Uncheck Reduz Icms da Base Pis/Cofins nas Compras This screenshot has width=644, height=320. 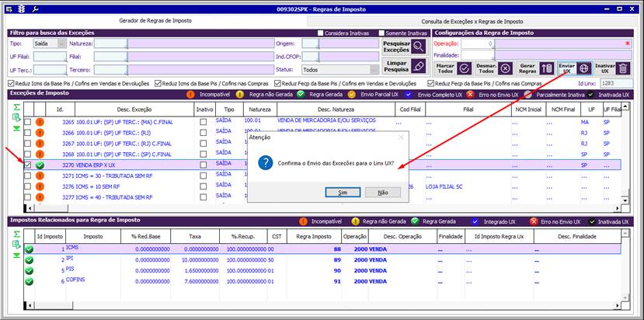(x=158, y=83)
